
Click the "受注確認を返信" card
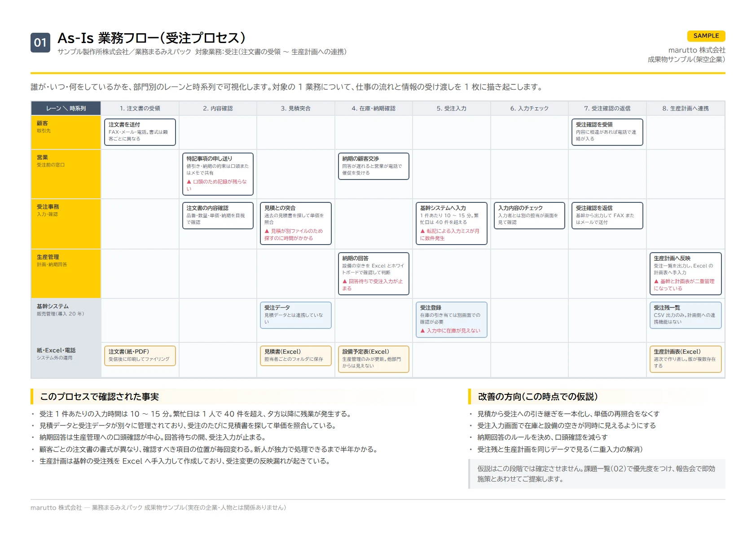(x=607, y=215)
